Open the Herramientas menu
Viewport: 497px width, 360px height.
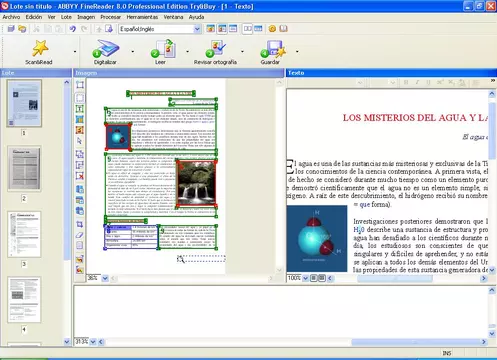[x=142, y=17]
